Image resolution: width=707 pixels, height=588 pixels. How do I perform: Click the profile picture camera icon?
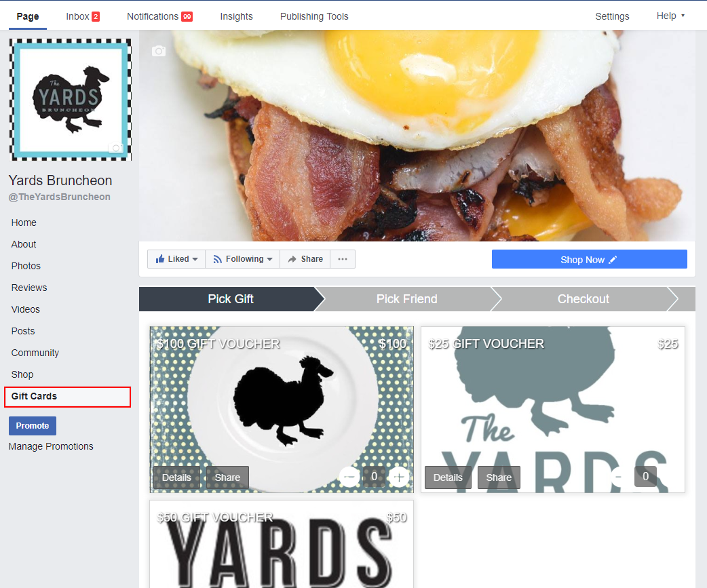[x=116, y=148]
